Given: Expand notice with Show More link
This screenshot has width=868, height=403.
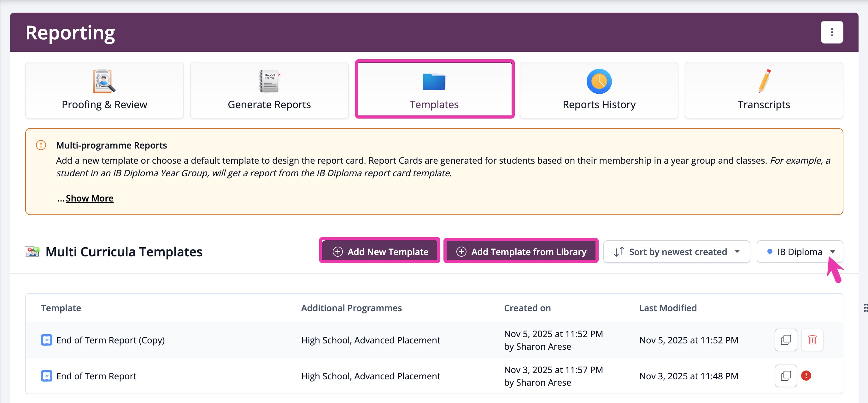Looking at the screenshot, I should 89,198.
